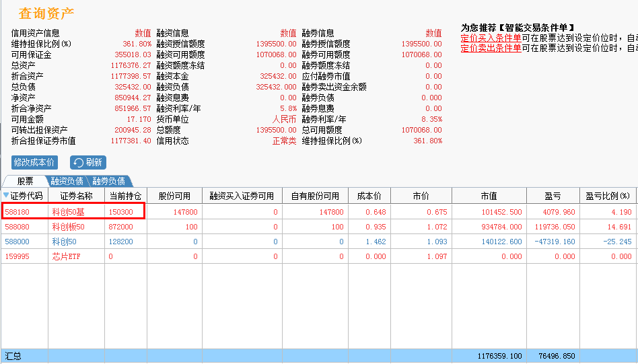Switch to the 融券负债 tab
The width and height of the screenshot is (638, 364).
pyautogui.click(x=108, y=181)
